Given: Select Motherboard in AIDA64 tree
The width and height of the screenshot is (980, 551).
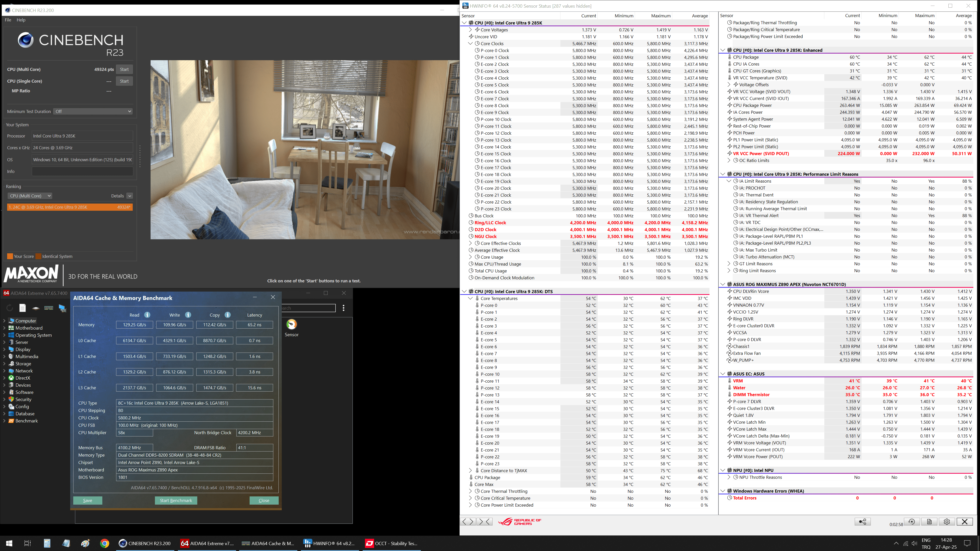Looking at the screenshot, I should (x=29, y=328).
